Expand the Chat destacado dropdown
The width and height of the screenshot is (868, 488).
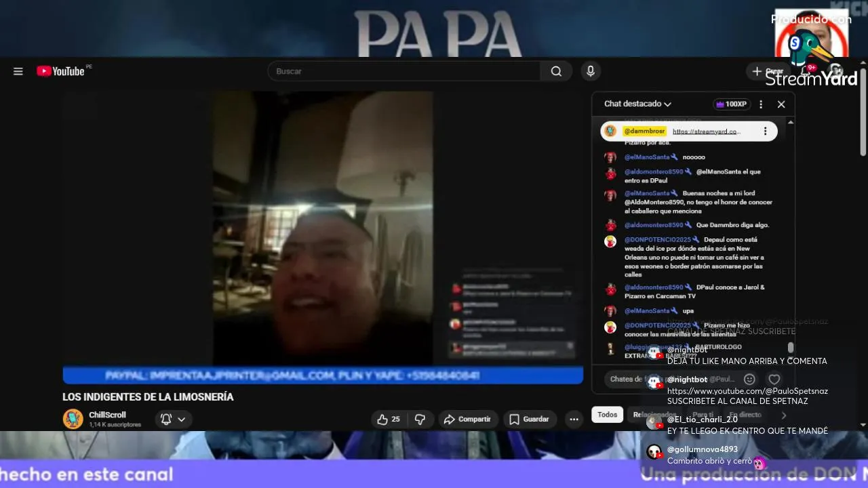637,104
